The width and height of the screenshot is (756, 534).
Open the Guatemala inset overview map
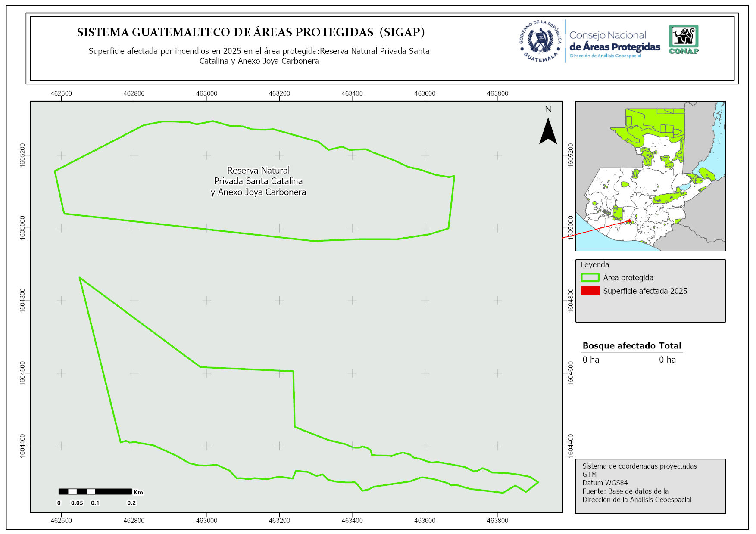pos(650,176)
